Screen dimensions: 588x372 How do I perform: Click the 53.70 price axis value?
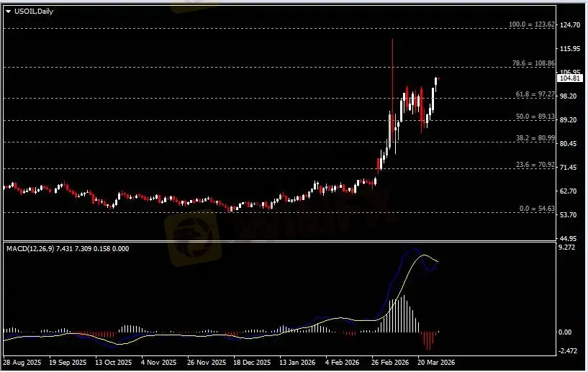pos(568,214)
